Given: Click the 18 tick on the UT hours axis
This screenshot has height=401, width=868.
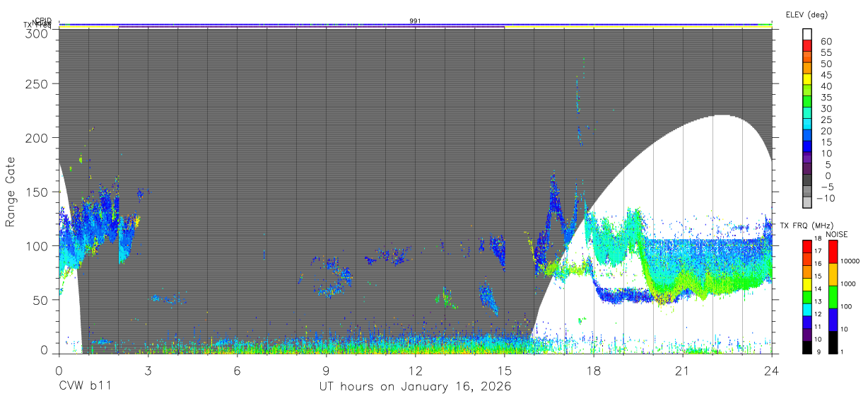Looking at the screenshot, I should point(594,370).
